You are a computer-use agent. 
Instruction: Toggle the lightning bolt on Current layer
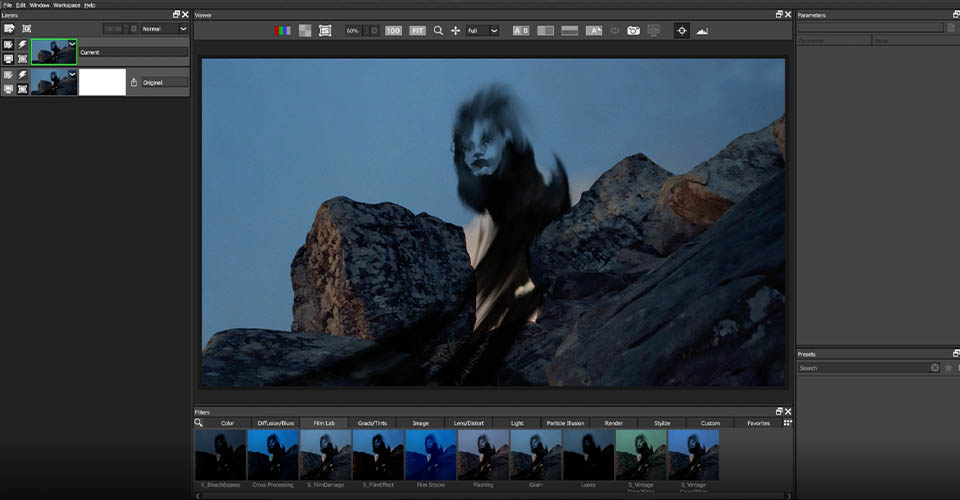point(23,44)
